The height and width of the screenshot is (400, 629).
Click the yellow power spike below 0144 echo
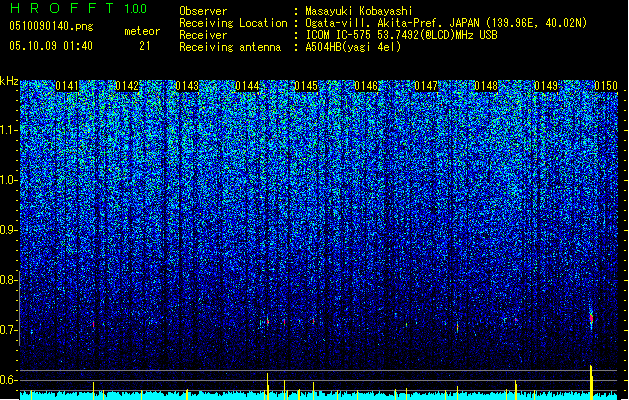coord(268,386)
